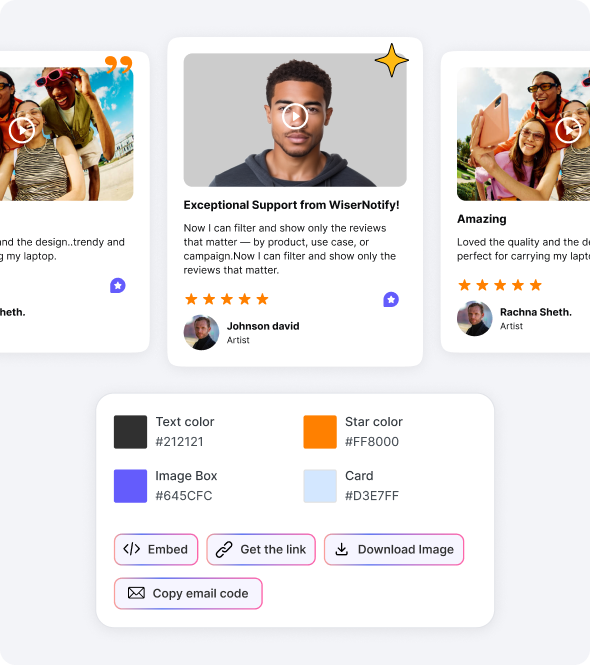Image resolution: width=590 pixels, height=665 pixels.
Task: Click the orange quotation marks icon
Action: 119,64
